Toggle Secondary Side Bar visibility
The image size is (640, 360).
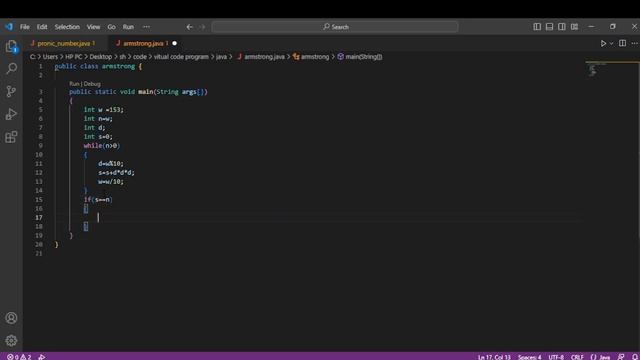[x=562, y=27]
